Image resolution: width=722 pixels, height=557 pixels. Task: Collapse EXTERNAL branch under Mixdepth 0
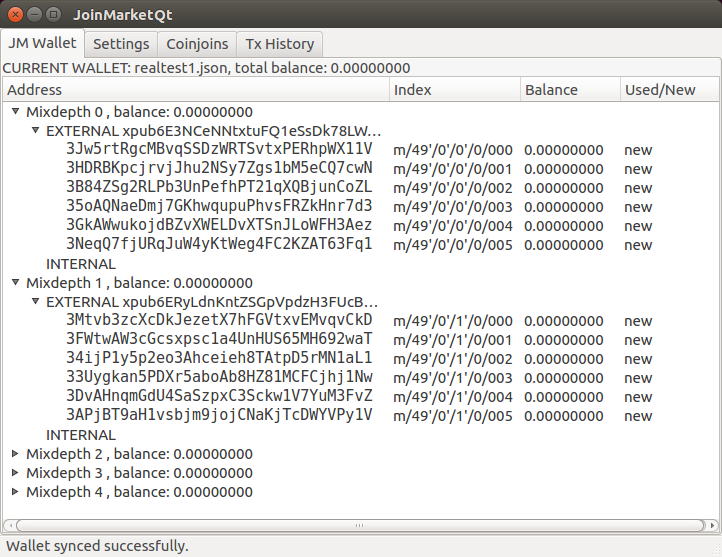[x=36, y=131]
